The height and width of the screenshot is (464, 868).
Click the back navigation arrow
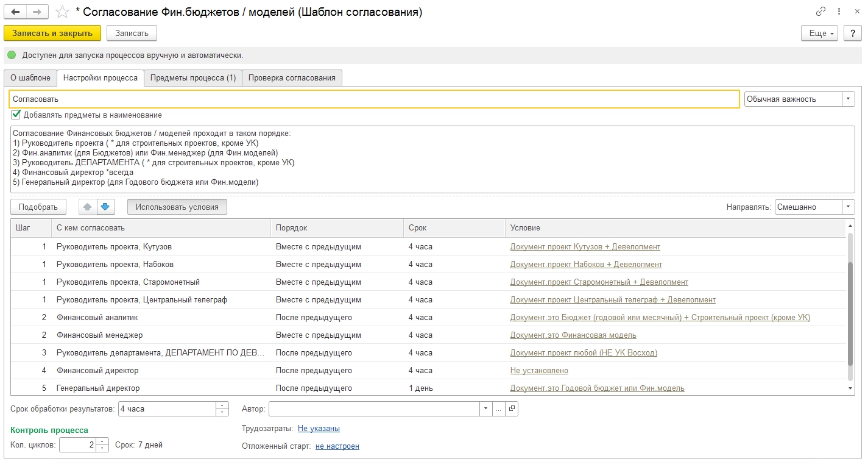(16, 12)
